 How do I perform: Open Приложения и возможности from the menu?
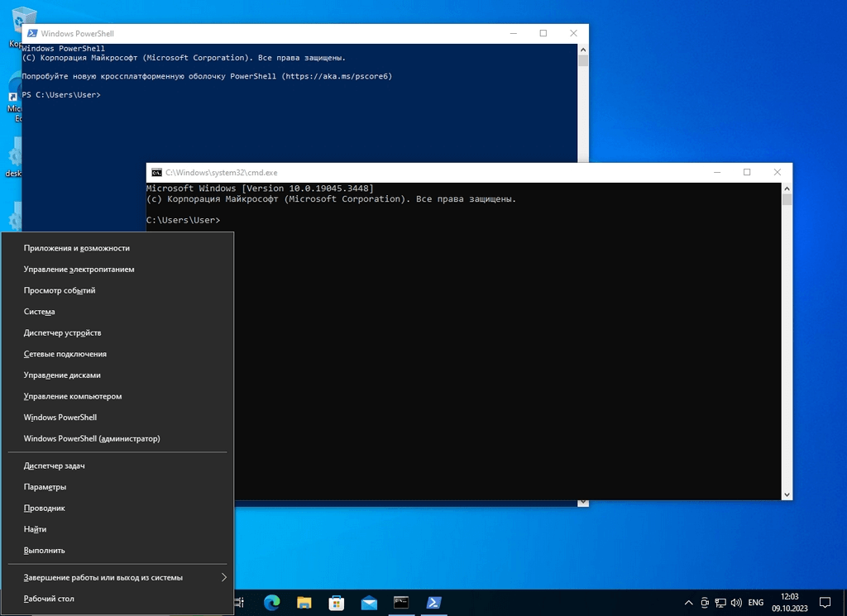[117, 248]
